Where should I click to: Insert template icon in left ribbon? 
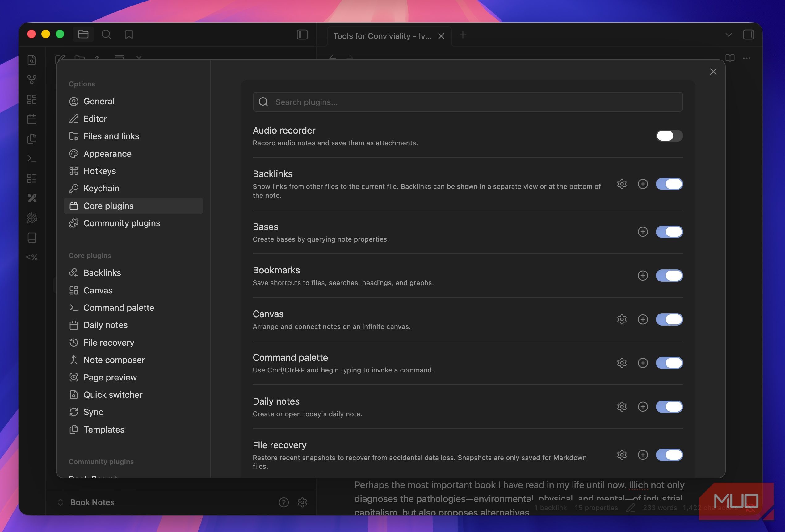click(32, 139)
